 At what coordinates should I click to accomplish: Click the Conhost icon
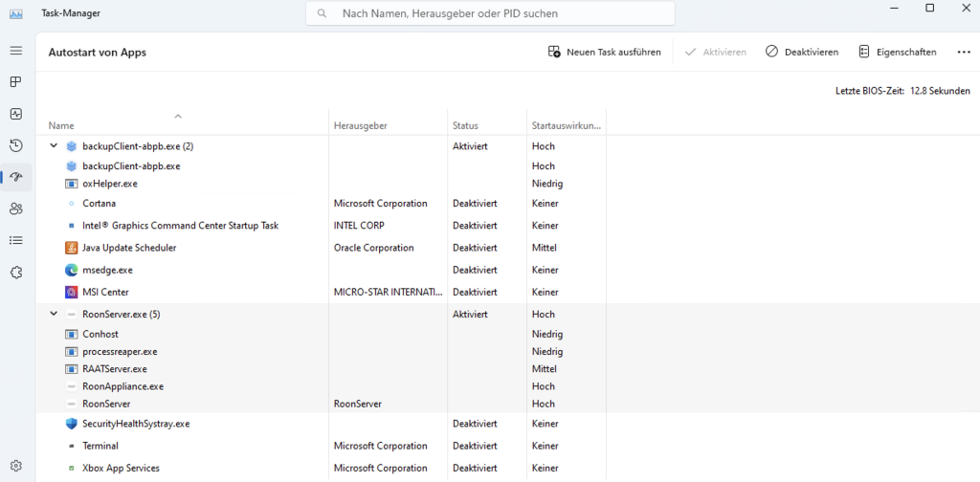pos(71,334)
